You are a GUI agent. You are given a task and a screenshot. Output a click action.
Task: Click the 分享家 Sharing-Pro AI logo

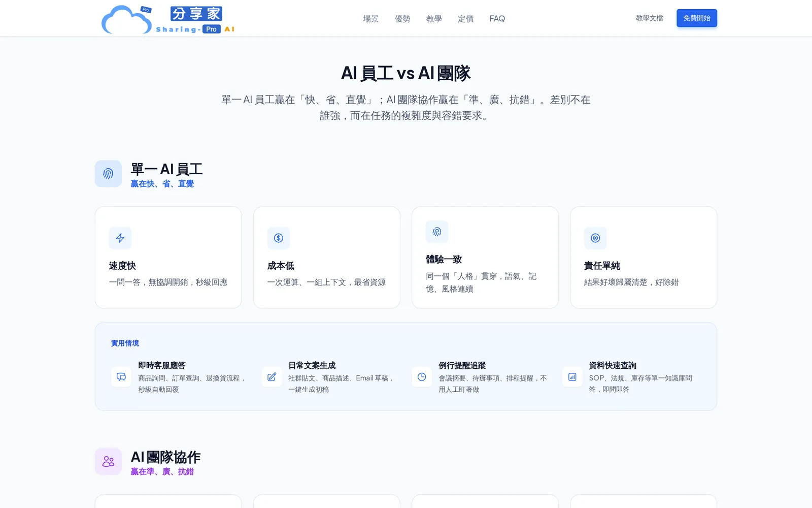(x=168, y=19)
